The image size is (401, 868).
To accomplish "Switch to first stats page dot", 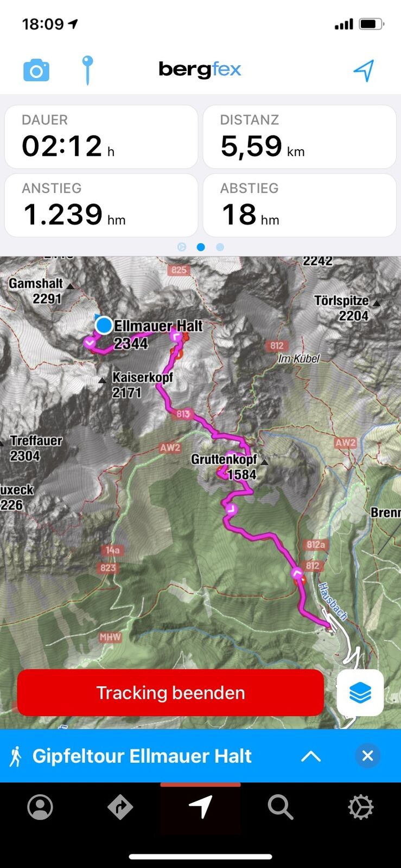I will (x=182, y=247).
